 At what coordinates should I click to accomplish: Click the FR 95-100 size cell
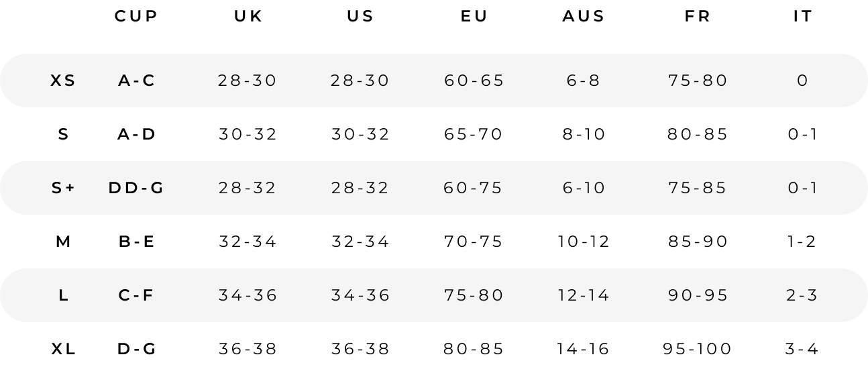698,349
